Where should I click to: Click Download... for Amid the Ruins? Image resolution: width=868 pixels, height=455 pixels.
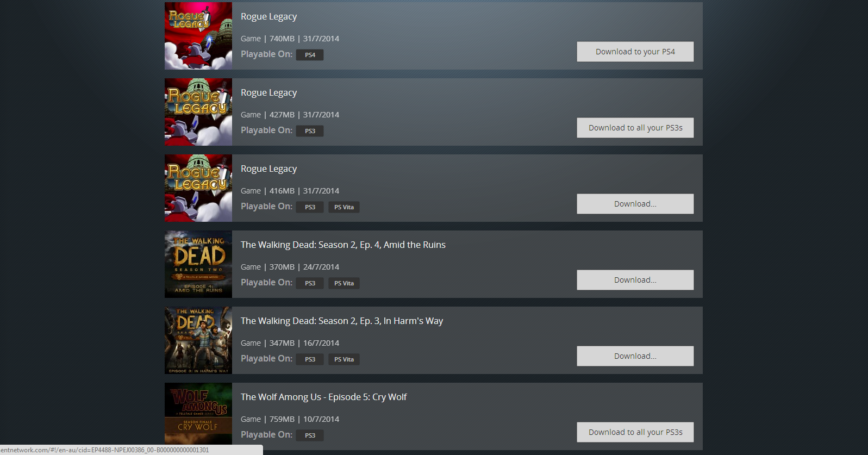pos(635,280)
